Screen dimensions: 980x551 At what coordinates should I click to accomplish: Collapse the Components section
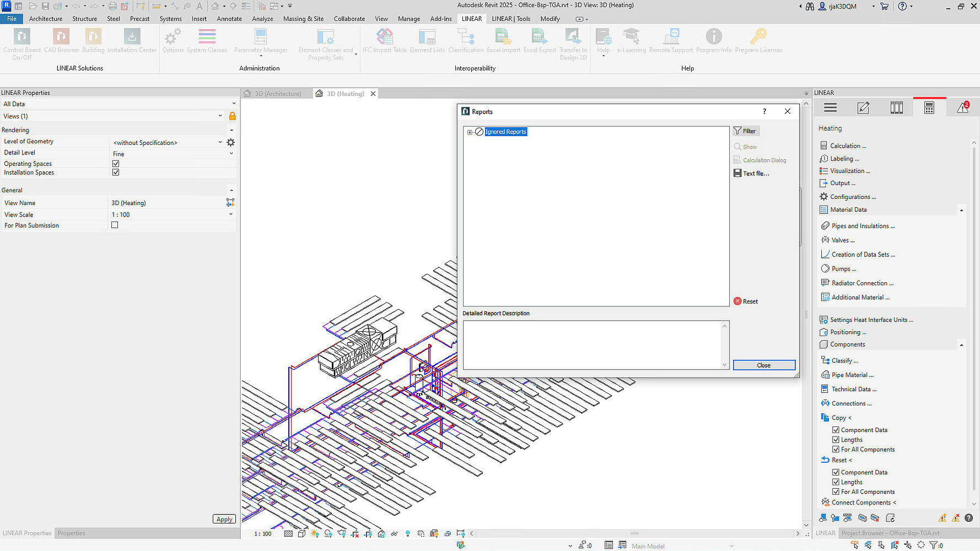(x=961, y=345)
